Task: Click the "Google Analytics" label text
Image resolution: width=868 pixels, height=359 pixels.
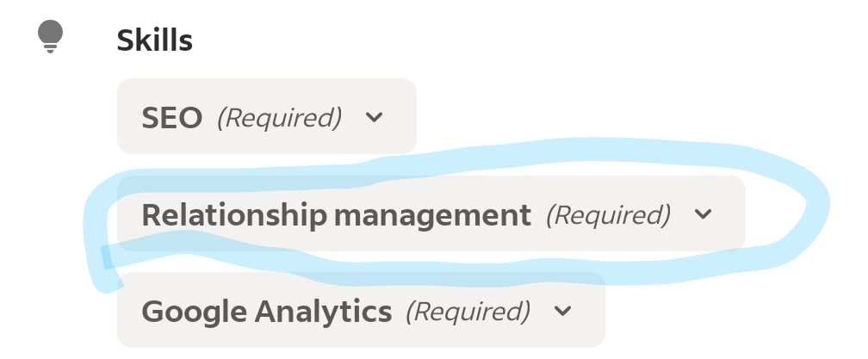Action: 267,311
